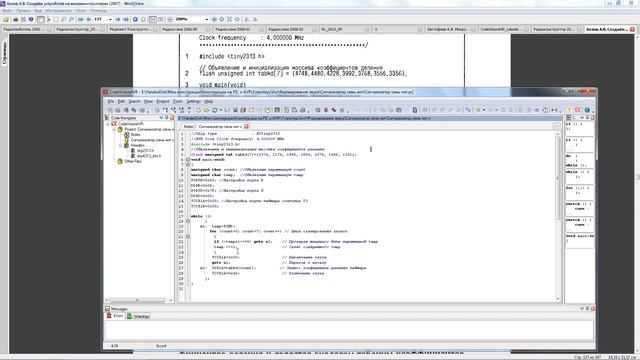Switch to Радиосхема 2006-05 document tab
Image resolution: width=640 pixels, height=360 pixels.
click(x=180, y=29)
